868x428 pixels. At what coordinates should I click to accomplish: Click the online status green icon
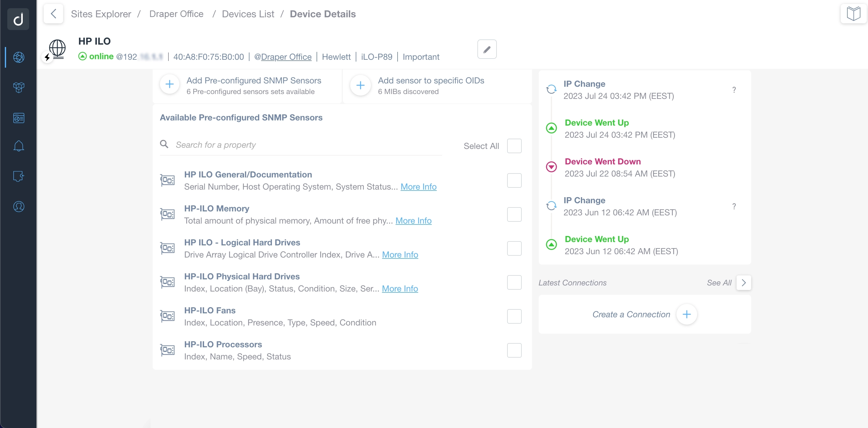coord(83,56)
